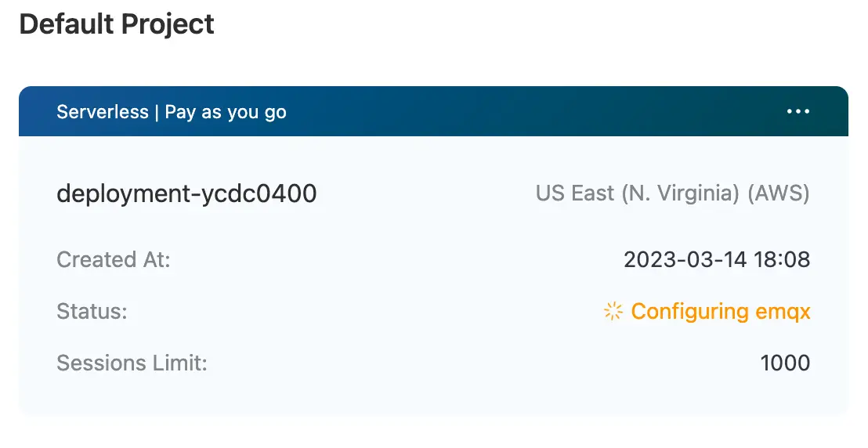The height and width of the screenshot is (448, 868).
Task: Click the Status label
Action: pyautogui.click(x=92, y=312)
